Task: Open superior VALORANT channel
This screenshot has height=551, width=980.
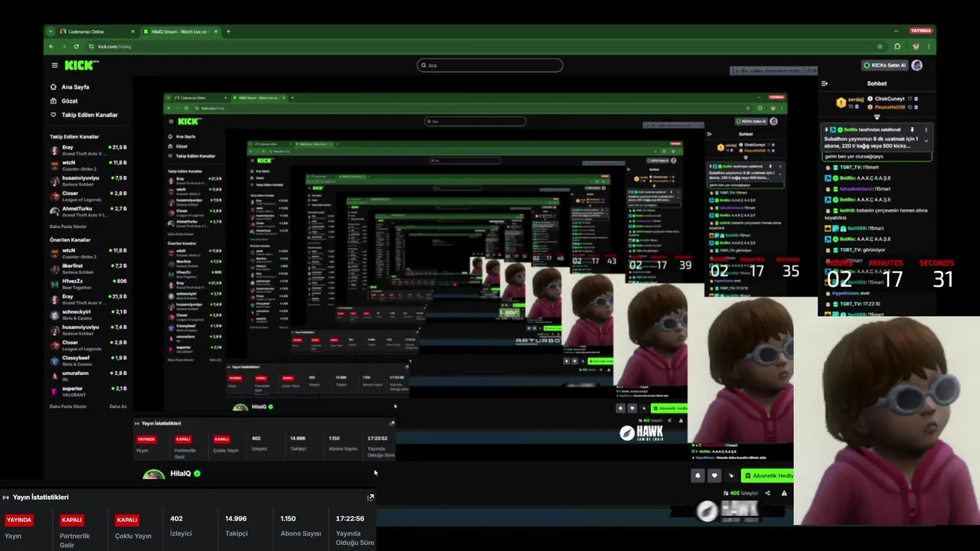Action: point(88,391)
